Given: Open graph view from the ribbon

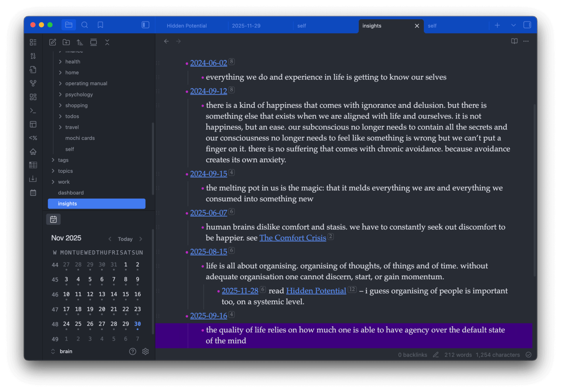Looking at the screenshot, I should click(x=33, y=83).
